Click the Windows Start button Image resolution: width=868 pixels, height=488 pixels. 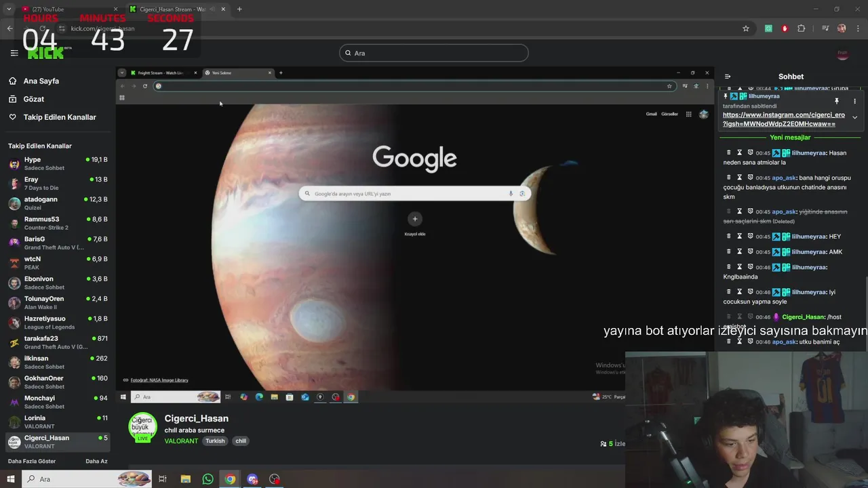pos(10,479)
